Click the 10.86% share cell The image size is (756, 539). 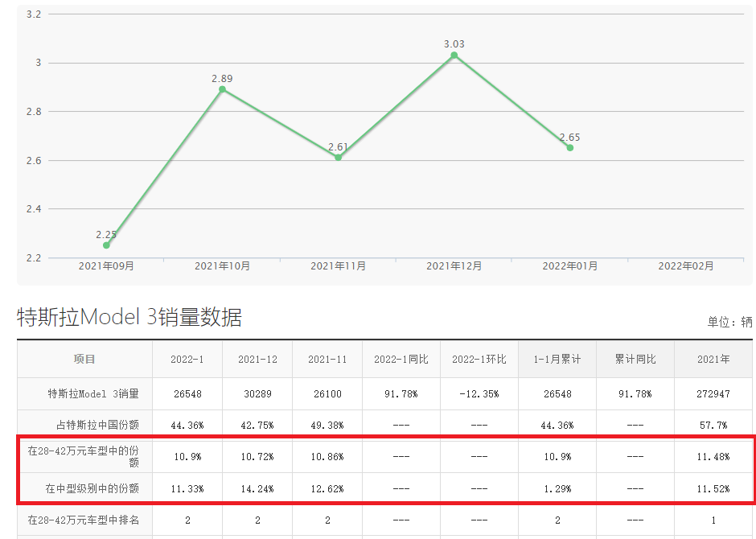327,457
